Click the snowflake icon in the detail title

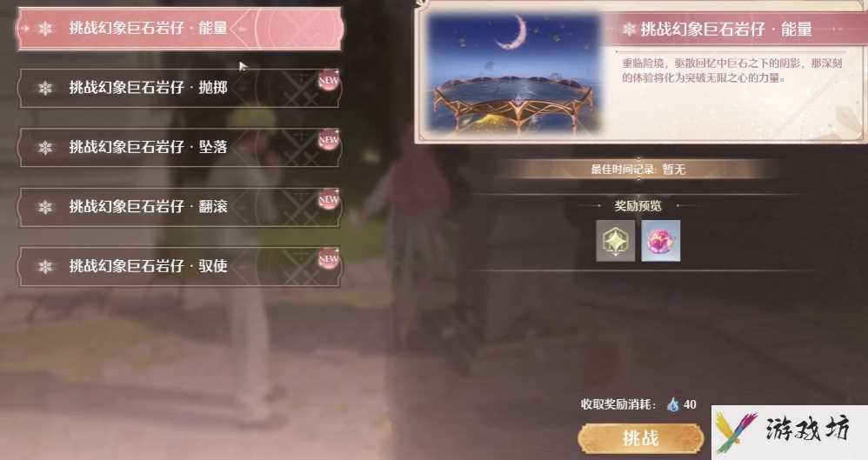(629, 30)
